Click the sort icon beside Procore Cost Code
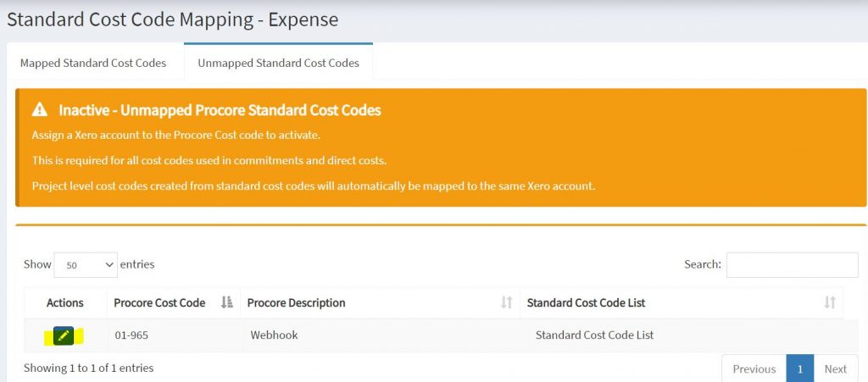868x382 pixels. 226,302
